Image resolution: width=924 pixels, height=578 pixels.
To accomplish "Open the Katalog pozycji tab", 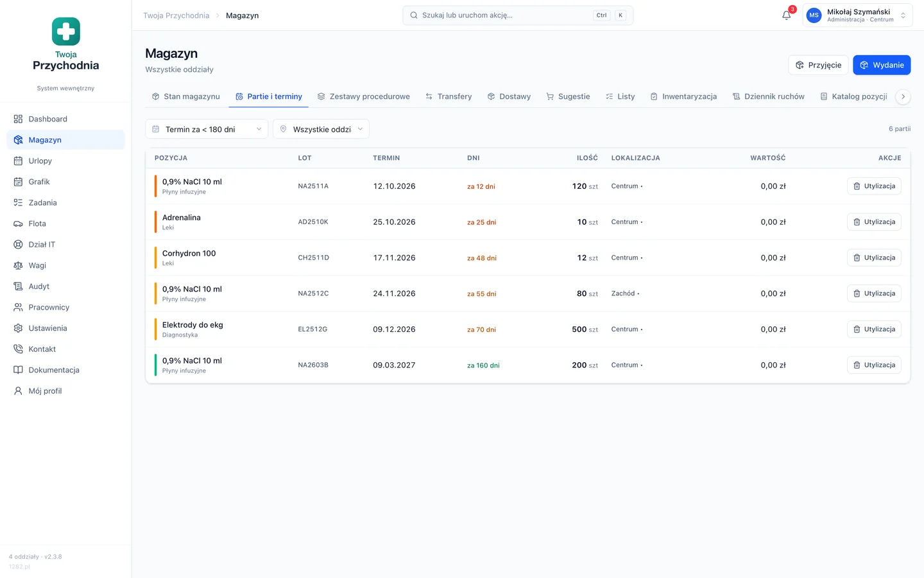I will click(854, 96).
